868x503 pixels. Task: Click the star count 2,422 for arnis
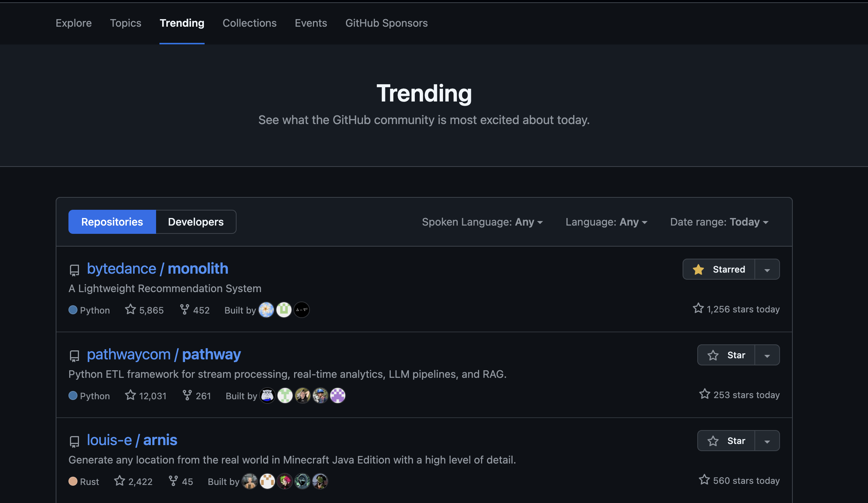[134, 481]
